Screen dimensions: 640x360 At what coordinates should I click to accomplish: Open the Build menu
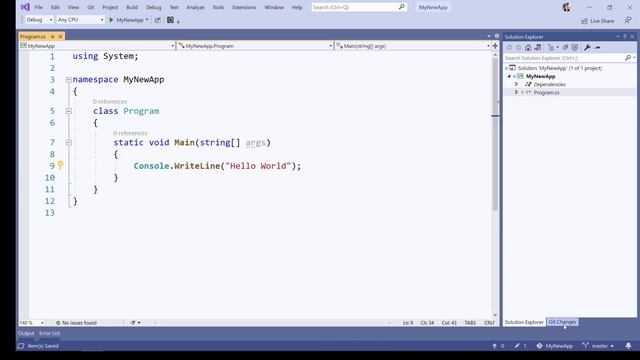pyautogui.click(x=132, y=7)
